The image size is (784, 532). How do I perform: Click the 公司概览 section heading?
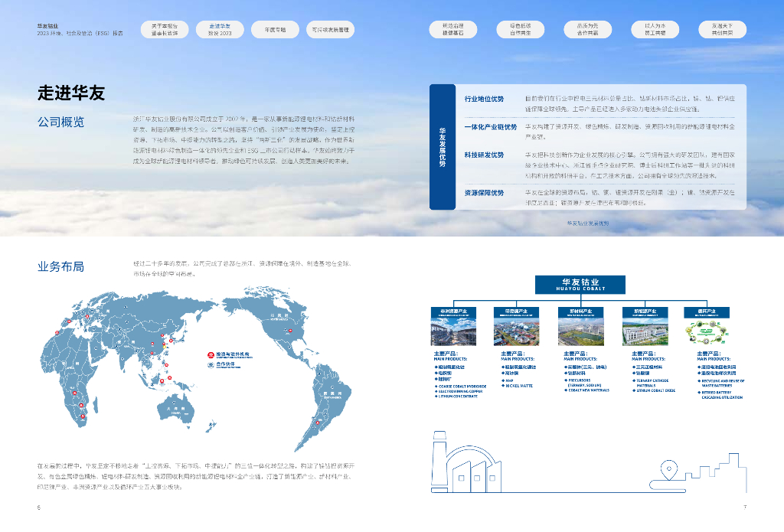61,122
